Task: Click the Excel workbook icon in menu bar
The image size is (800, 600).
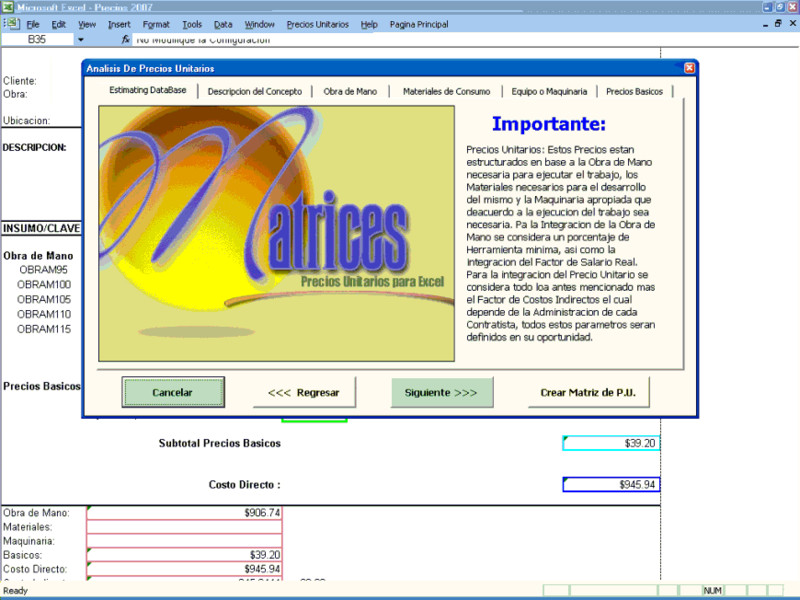Action: (12, 23)
